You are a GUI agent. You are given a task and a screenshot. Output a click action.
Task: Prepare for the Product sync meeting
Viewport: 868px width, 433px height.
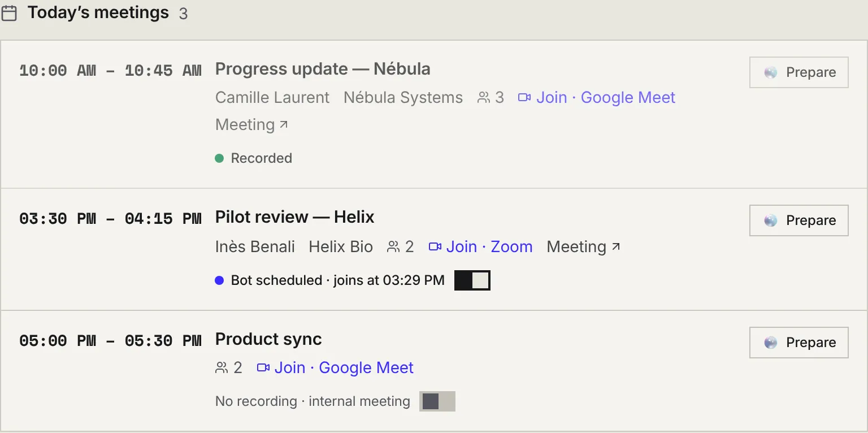(x=799, y=343)
